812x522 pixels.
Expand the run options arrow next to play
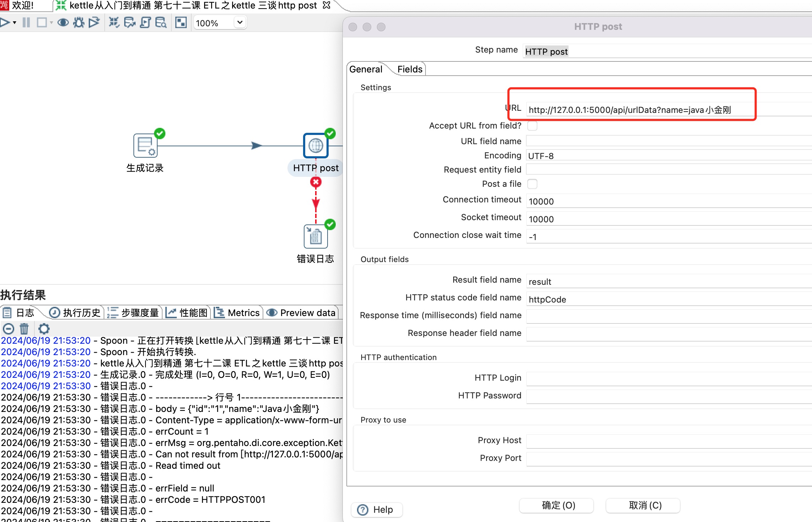click(x=14, y=22)
